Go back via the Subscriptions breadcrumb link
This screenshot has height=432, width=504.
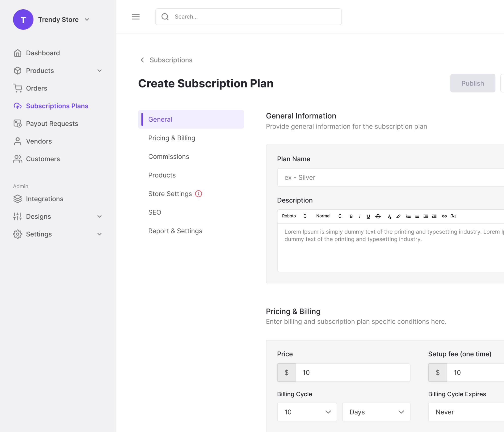click(x=171, y=60)
